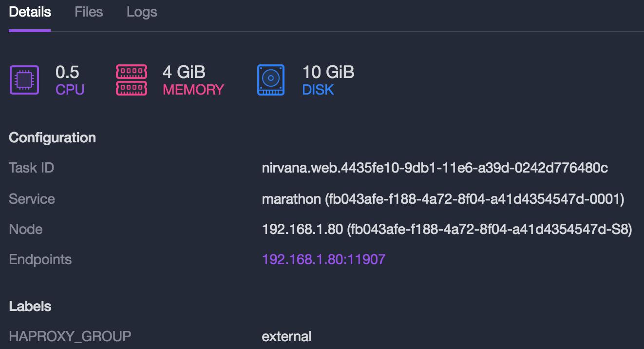The image size is (644, 349).
Task: Click the Configuration section heading
Action: [x=53, y=138]
